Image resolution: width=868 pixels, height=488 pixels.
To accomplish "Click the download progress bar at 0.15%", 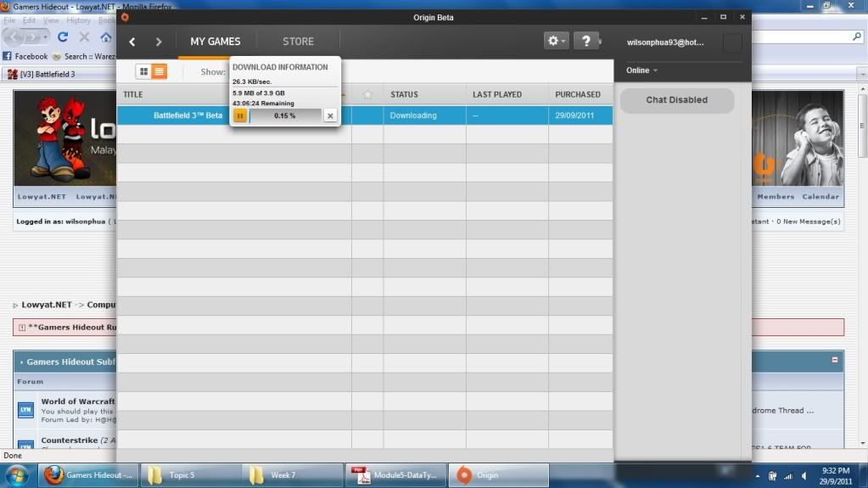I will point(285,115).
